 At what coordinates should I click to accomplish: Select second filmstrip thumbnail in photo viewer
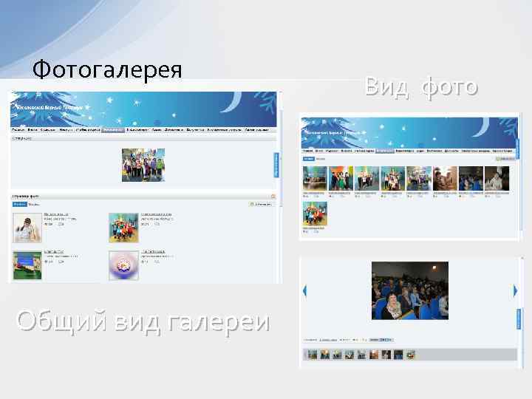324,355
